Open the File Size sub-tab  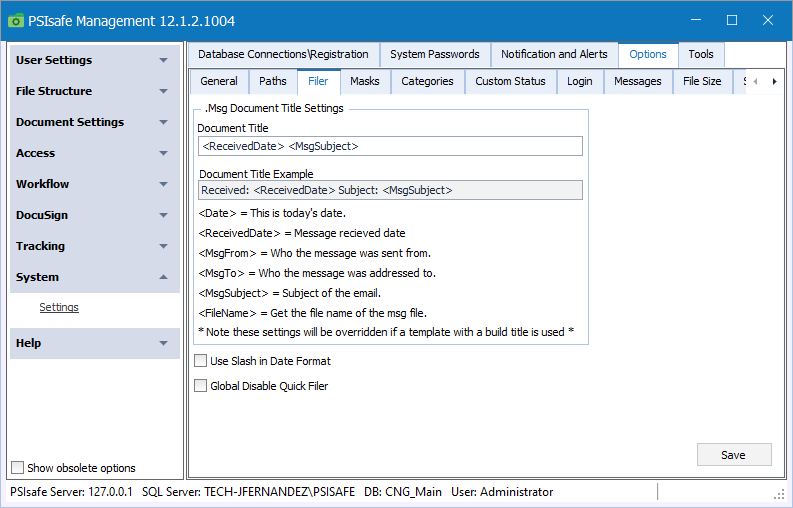click(702, 81)
